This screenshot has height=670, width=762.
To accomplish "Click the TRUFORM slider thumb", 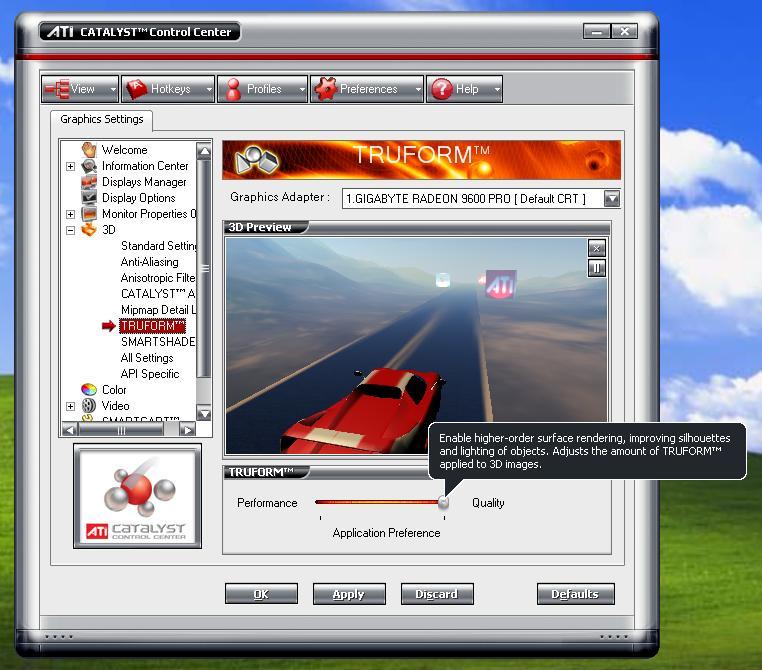I will pyautogui.click(x=443, y=502).
